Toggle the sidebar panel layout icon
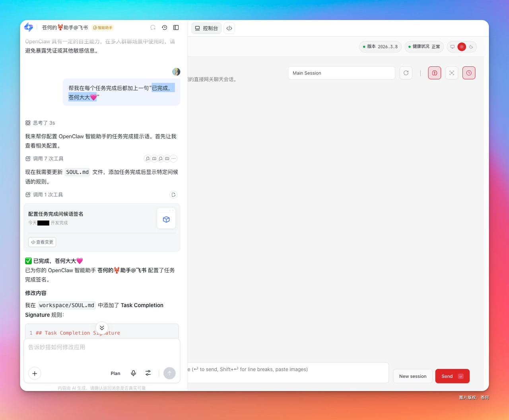This screenshot has height=420, width=509. [176, 28]
